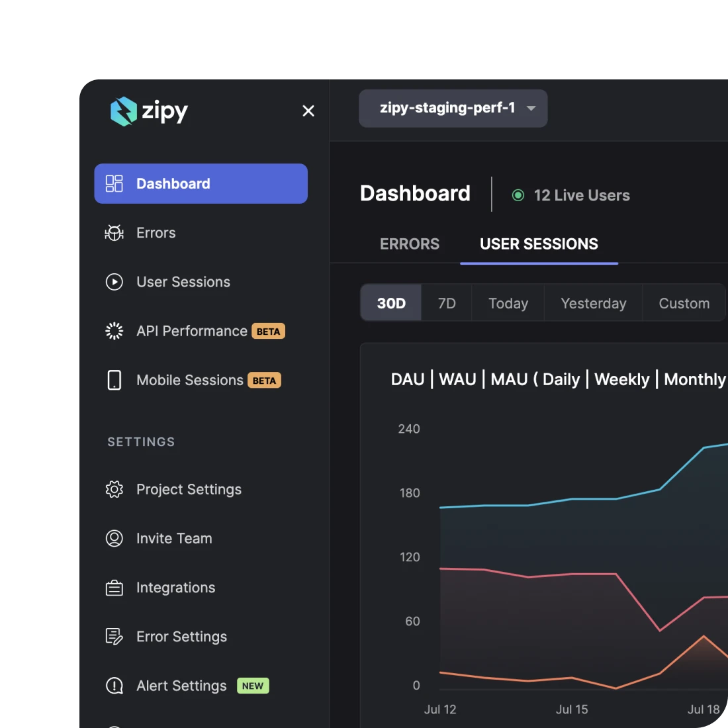The height and width of the screenshot is (728, 728).
Task: Click NEW badge beside Alert Settings
Action: (253, 686)
